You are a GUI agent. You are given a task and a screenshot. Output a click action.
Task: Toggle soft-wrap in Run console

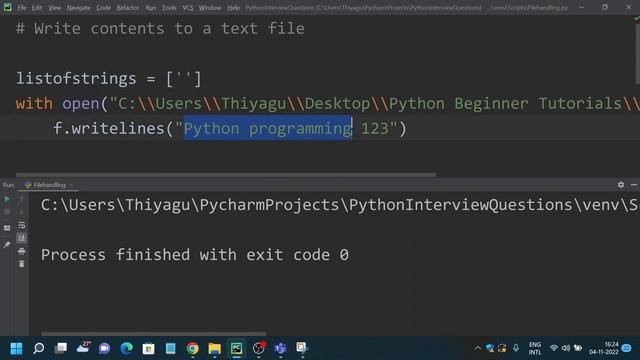[x=22, y=225]
